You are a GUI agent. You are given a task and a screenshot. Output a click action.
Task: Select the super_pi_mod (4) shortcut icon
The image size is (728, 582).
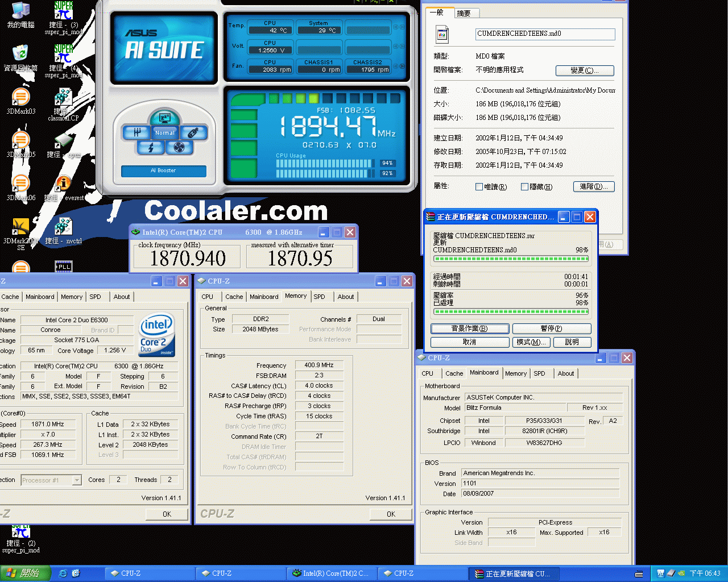pyautogui.click(x=64, y=61)
